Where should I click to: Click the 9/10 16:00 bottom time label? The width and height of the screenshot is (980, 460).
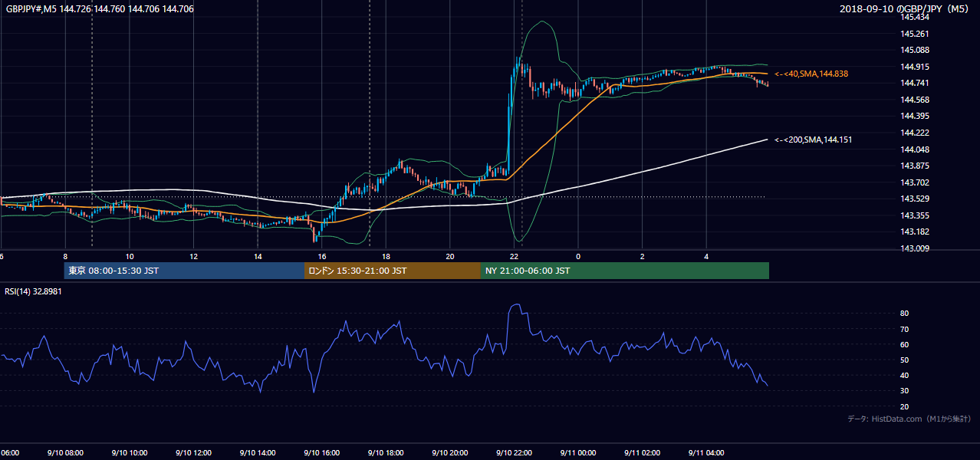pyautogui.click(x=322, y=452)
